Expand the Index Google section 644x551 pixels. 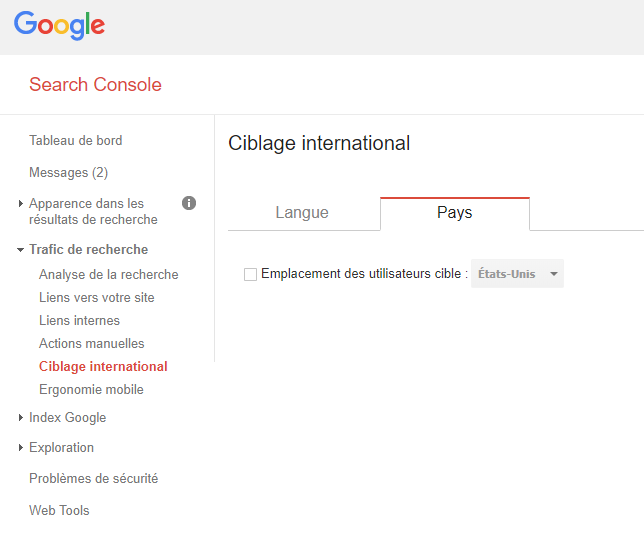[x=67, y=418]
